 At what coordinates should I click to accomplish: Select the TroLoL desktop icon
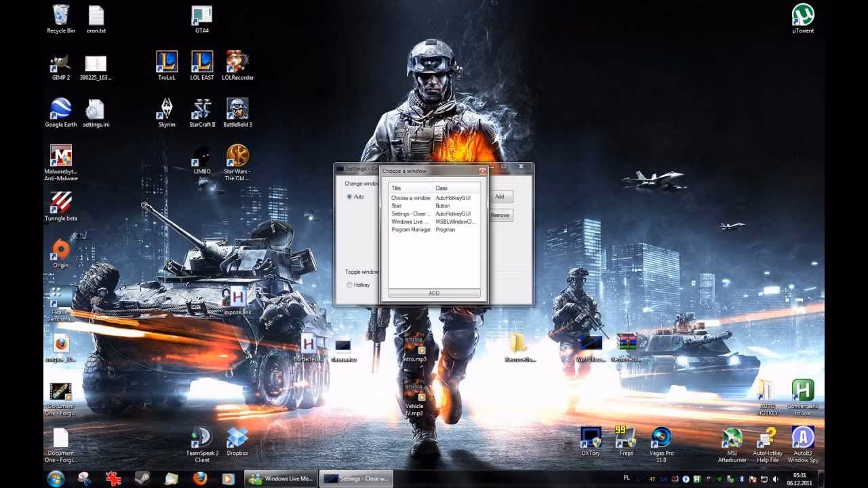click(167, 66)
